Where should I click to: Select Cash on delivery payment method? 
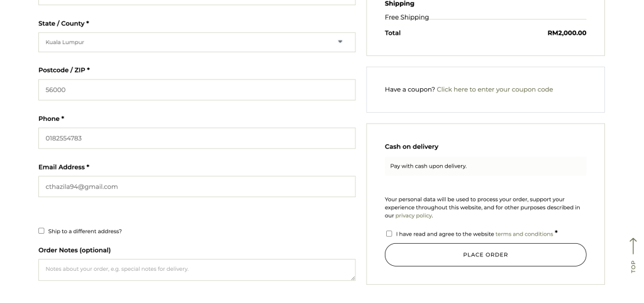point(411,147)
